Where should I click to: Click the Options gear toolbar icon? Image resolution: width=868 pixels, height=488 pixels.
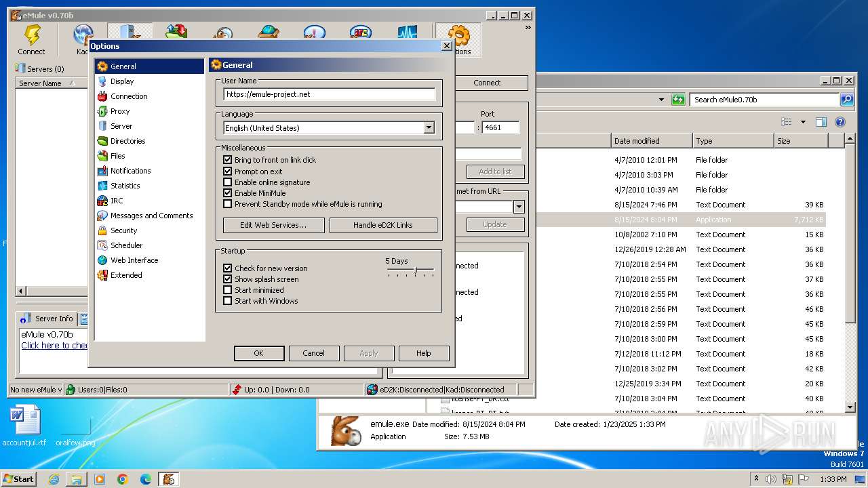pos(459,39)
